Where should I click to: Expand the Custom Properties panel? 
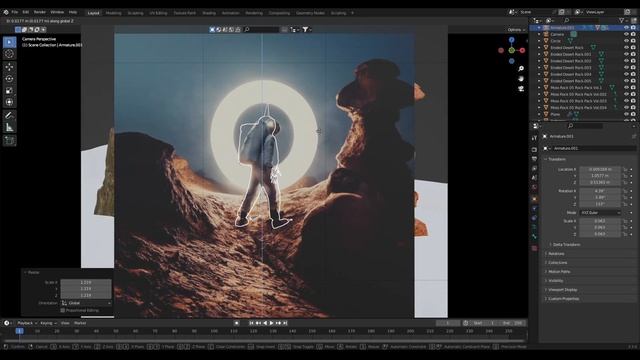pos(563,299)
